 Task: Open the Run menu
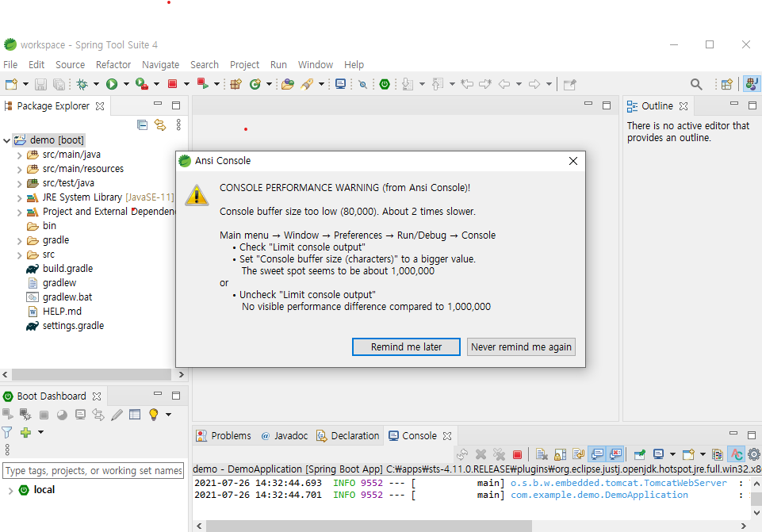pos(278,65)
